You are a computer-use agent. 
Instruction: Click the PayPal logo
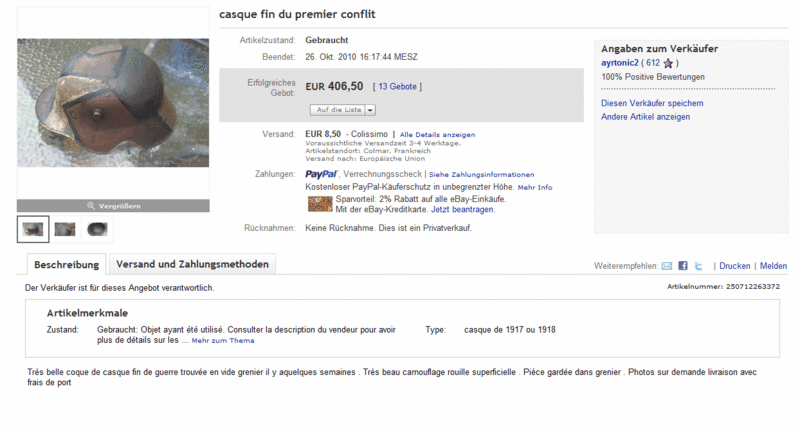(321, 174)
